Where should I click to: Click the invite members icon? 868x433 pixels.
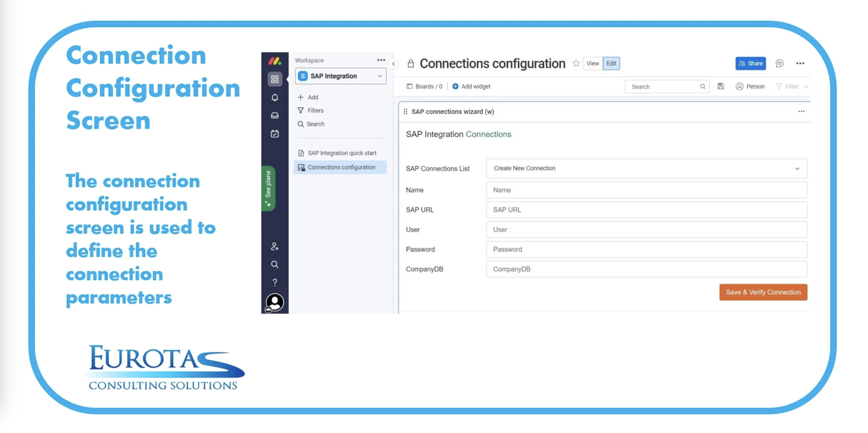275,246
